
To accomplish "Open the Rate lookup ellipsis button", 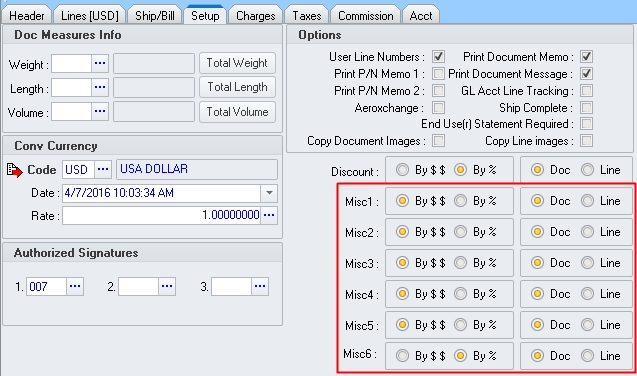I will 269,215.
